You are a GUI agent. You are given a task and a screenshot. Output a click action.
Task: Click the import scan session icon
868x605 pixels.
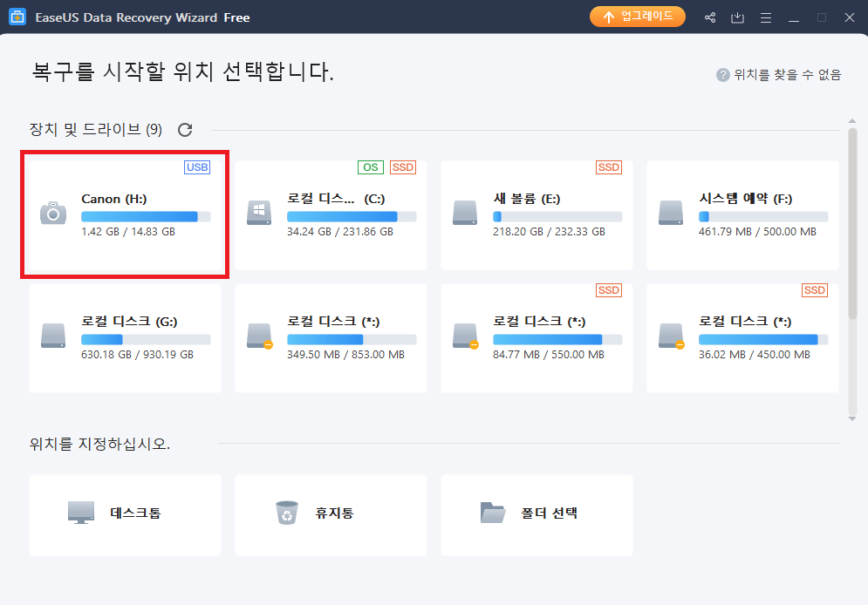click(x=737, y=17)
